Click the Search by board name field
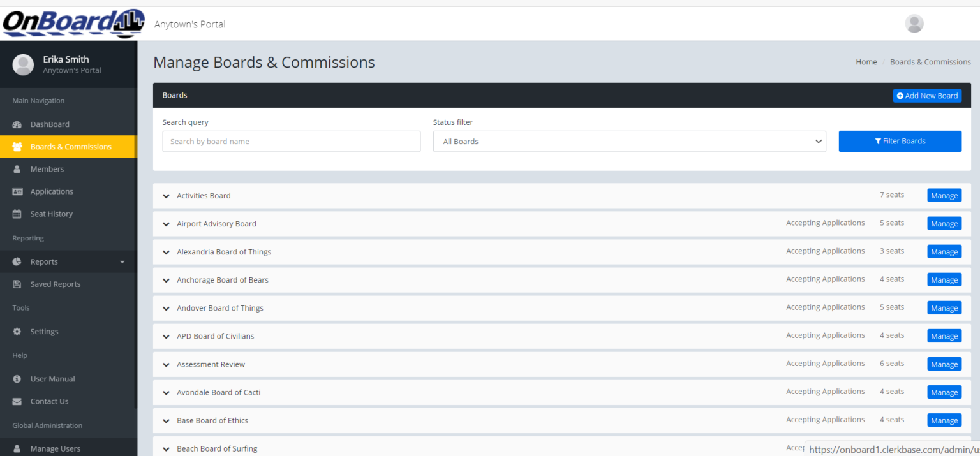This screenshot has width=980, height=456. [291, 142]
